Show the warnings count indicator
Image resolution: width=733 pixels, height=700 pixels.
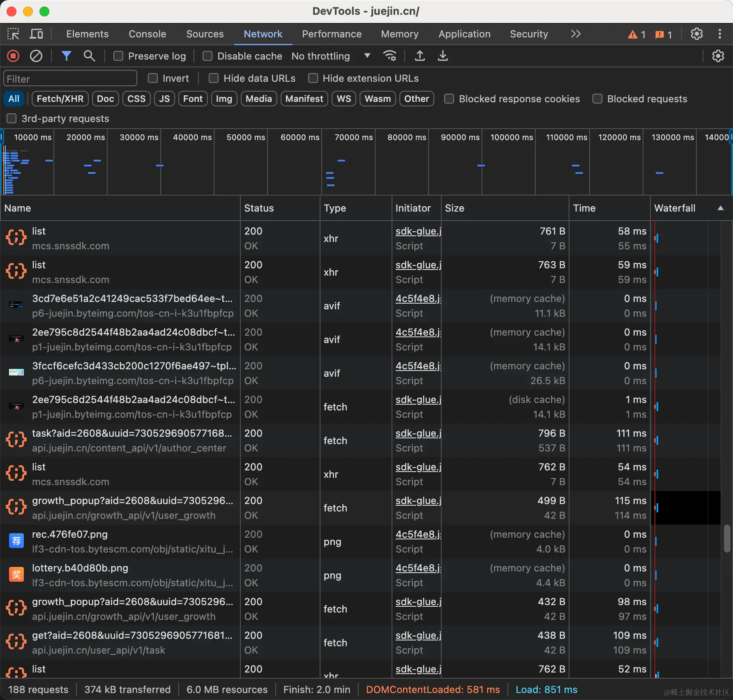636,35
